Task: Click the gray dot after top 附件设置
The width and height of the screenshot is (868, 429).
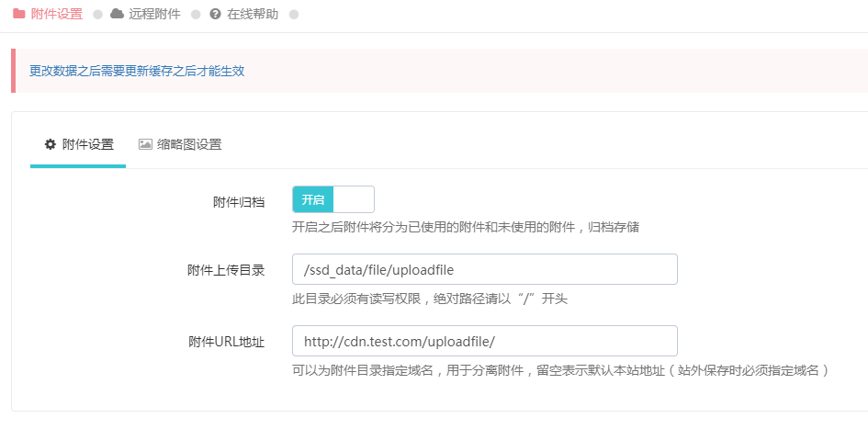Action: coord(97,15)
